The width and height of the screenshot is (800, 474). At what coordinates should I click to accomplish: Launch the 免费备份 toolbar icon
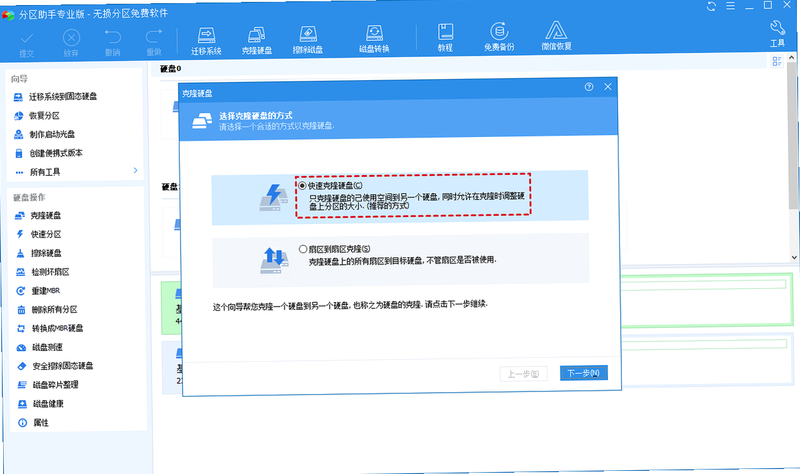point(499,37)
